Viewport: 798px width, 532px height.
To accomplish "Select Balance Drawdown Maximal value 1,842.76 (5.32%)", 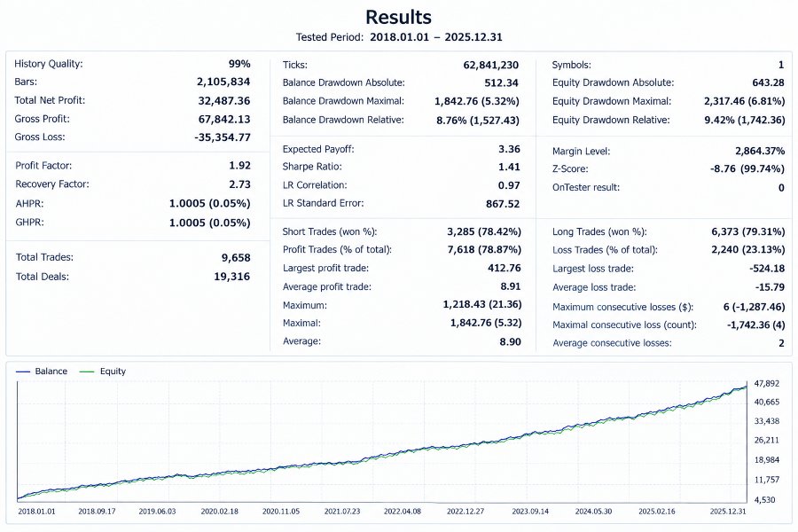I will click(477, 101).
